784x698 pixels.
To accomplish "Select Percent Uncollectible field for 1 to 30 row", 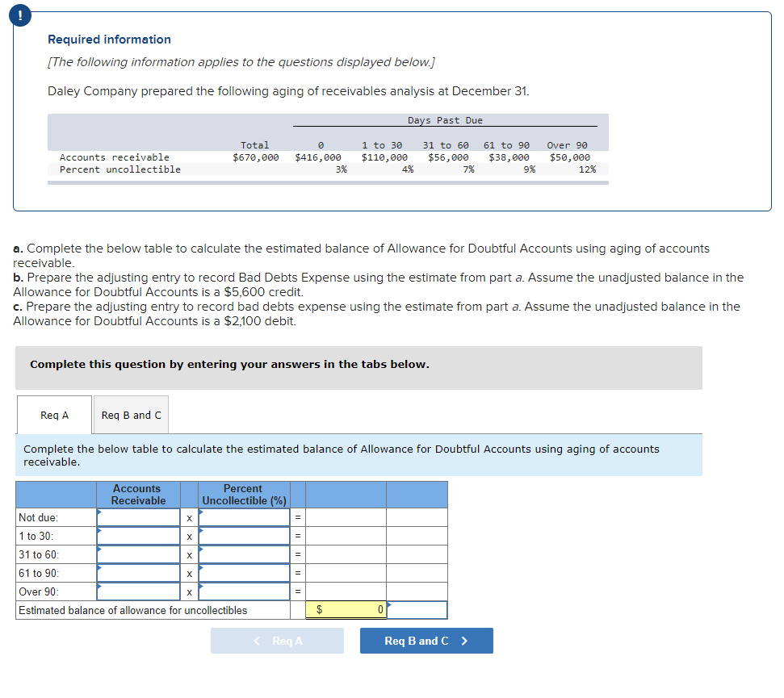I will [244, 536].
